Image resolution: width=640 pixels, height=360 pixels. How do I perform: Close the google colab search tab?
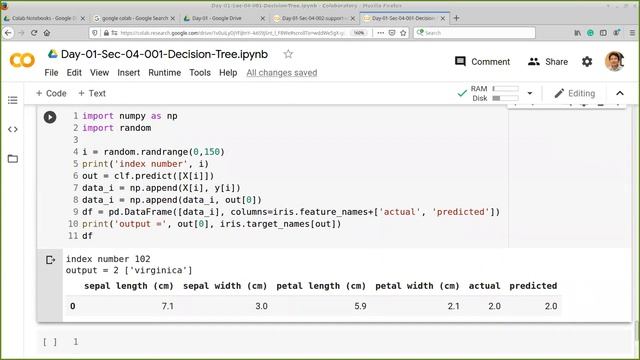click(173, 18)
